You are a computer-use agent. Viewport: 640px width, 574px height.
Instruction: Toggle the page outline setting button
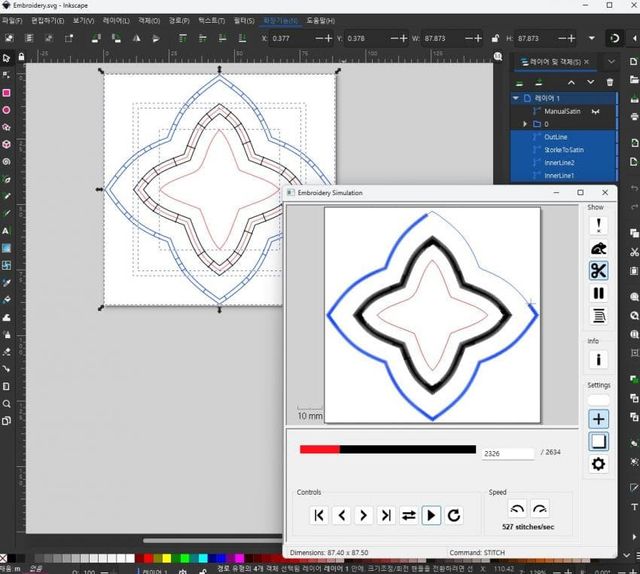point(598,441)
